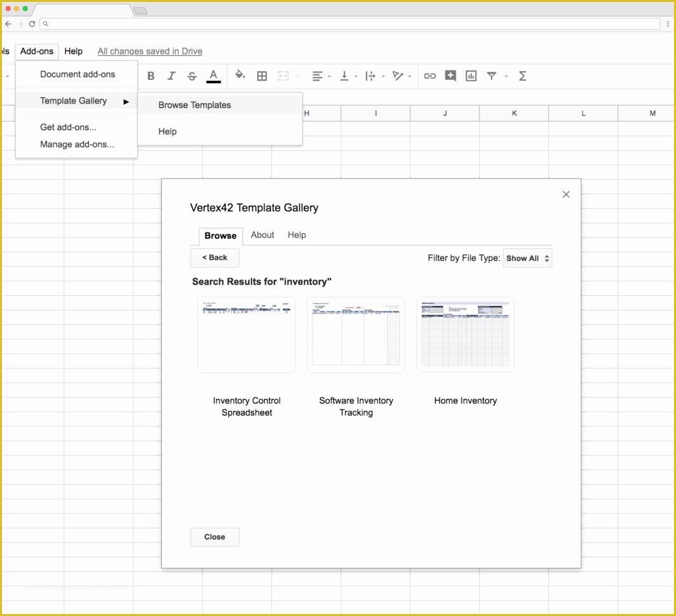
Task: Click the < Back button
Action: point(215,258)
